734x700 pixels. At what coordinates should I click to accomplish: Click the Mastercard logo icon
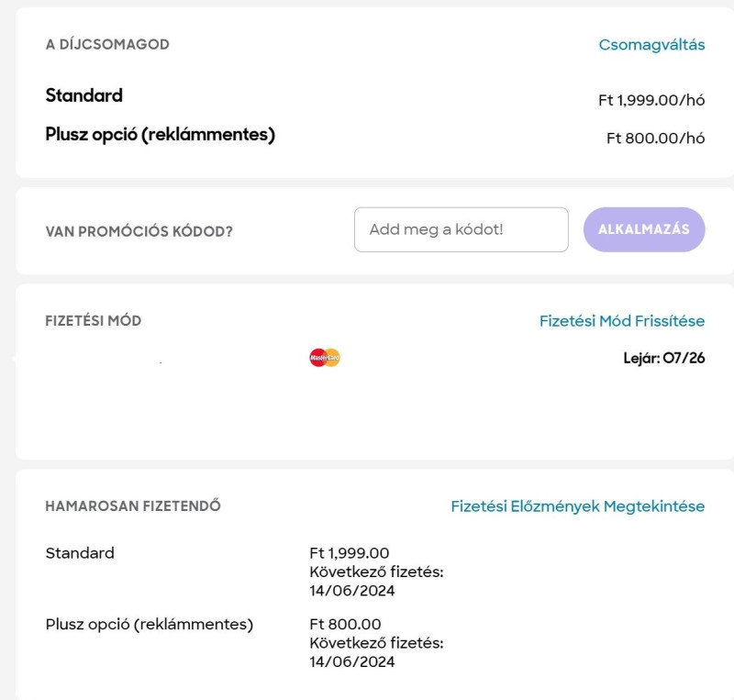point(325,358)
